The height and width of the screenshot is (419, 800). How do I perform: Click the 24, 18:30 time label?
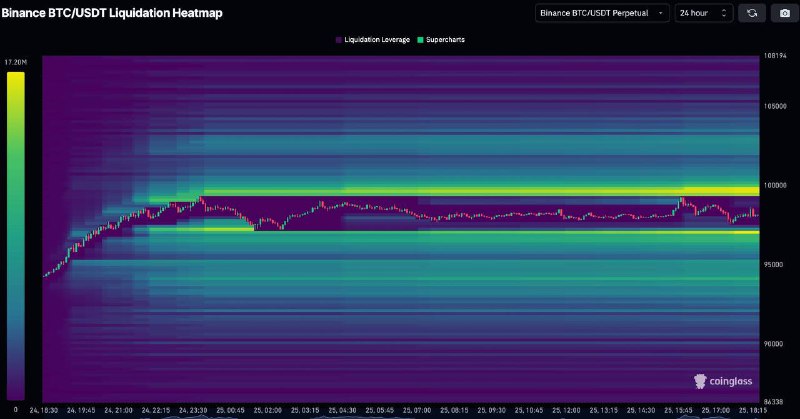coord(44,410)
